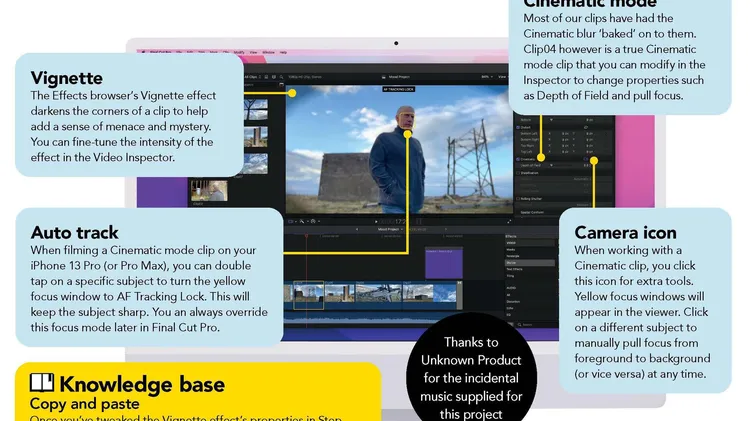The image size is (750, 421).
Task: Open the Apple menu in the menu bar
Action: 143,52
